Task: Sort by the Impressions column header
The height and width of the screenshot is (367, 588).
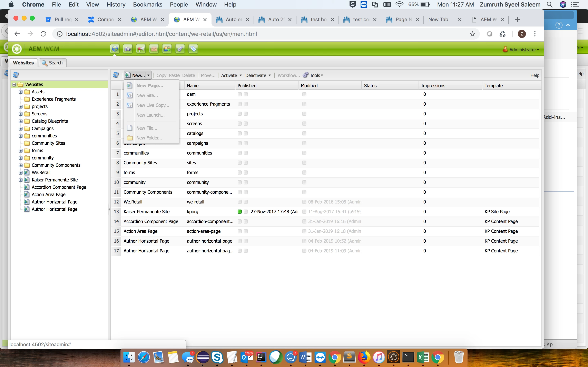Action: click(x=433, y=86)
